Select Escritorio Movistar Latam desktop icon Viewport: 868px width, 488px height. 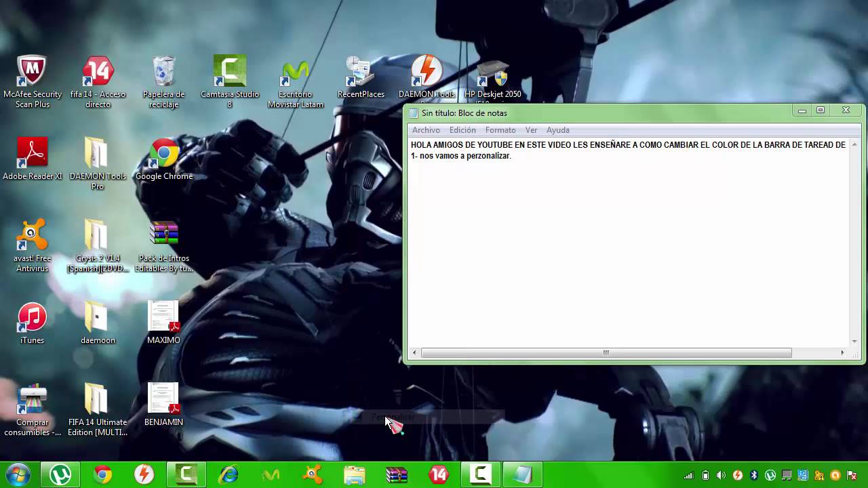[x=295, y=82]
